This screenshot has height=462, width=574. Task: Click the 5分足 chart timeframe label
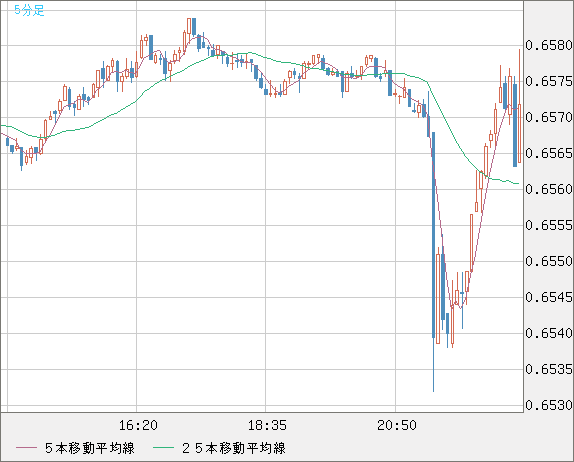29,10
